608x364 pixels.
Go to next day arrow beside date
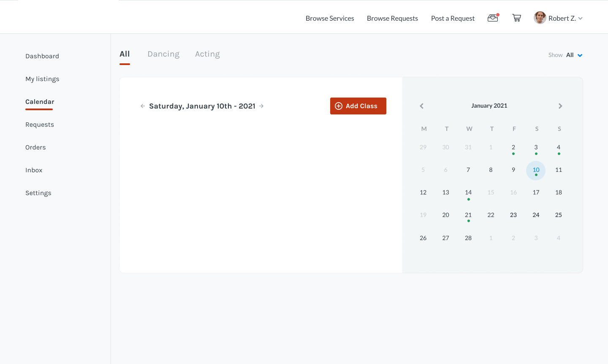[261, 106]
